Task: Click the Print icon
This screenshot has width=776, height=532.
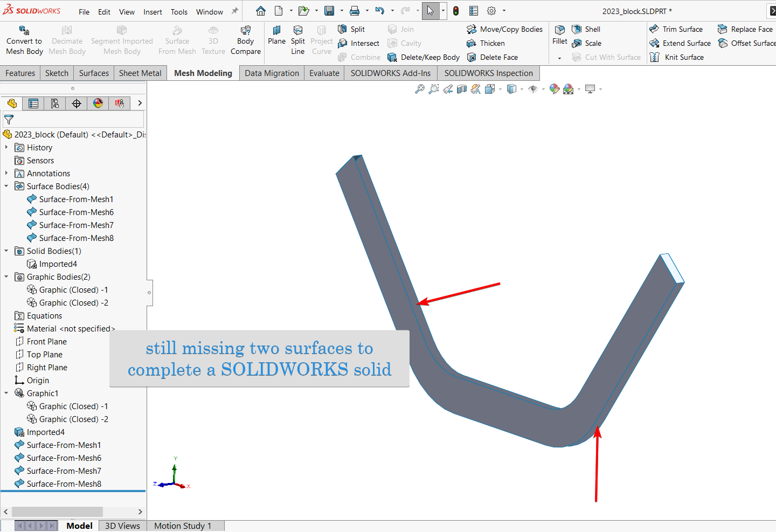Action: tap(355, 11)
